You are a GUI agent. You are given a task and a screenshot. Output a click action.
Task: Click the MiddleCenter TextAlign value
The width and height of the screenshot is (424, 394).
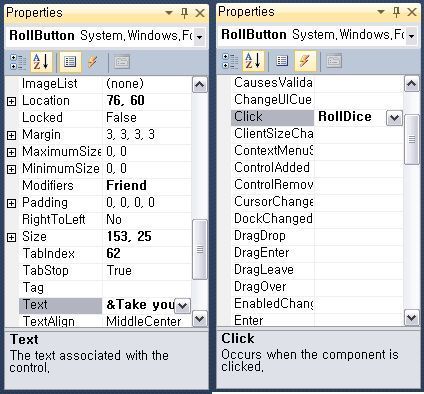tap(144, 321)
